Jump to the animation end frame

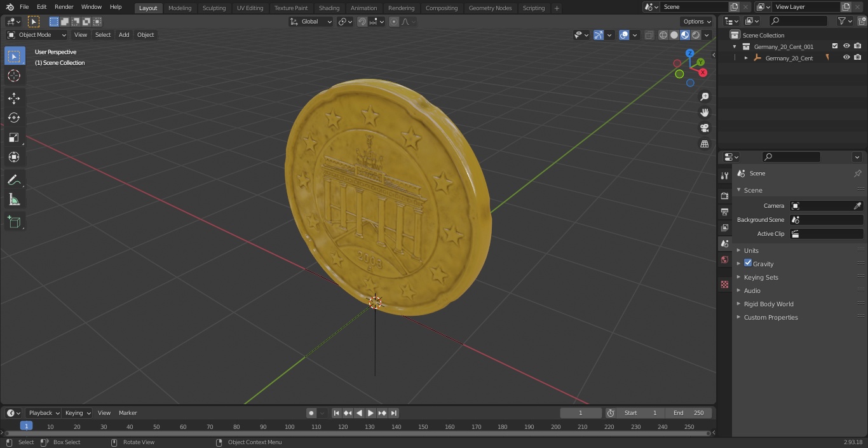tap(393, 413)
